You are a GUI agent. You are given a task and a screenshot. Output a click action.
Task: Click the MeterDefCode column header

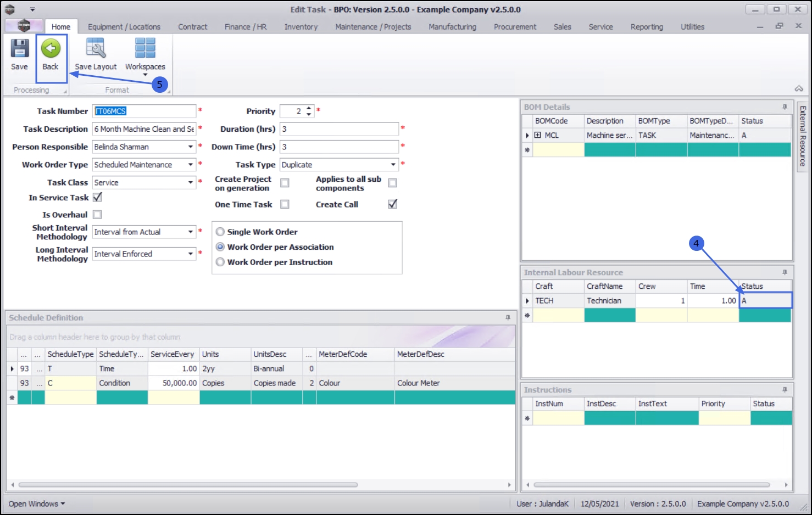pyautogui.click(x=355, y=354)
